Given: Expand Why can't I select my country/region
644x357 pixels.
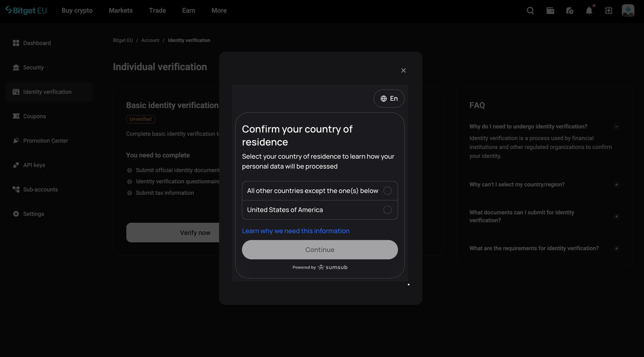Looking at the screenshot, I should [617, 185].
